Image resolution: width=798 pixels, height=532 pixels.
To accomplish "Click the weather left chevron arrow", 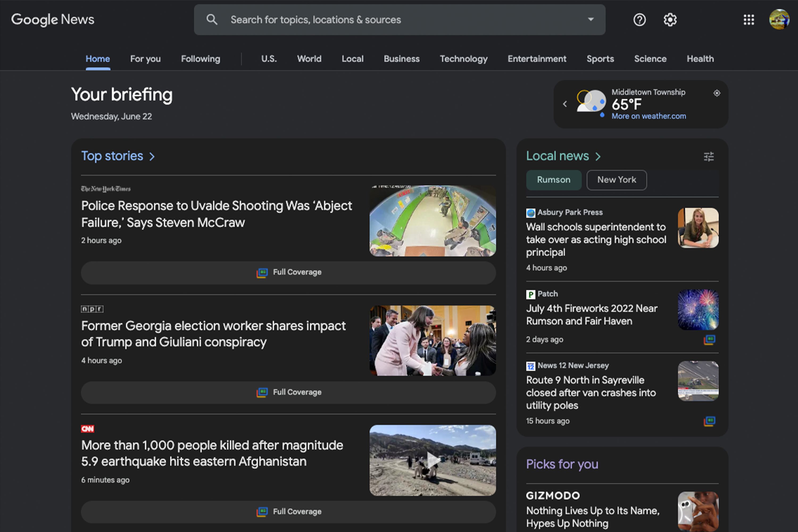I will 564,104.
